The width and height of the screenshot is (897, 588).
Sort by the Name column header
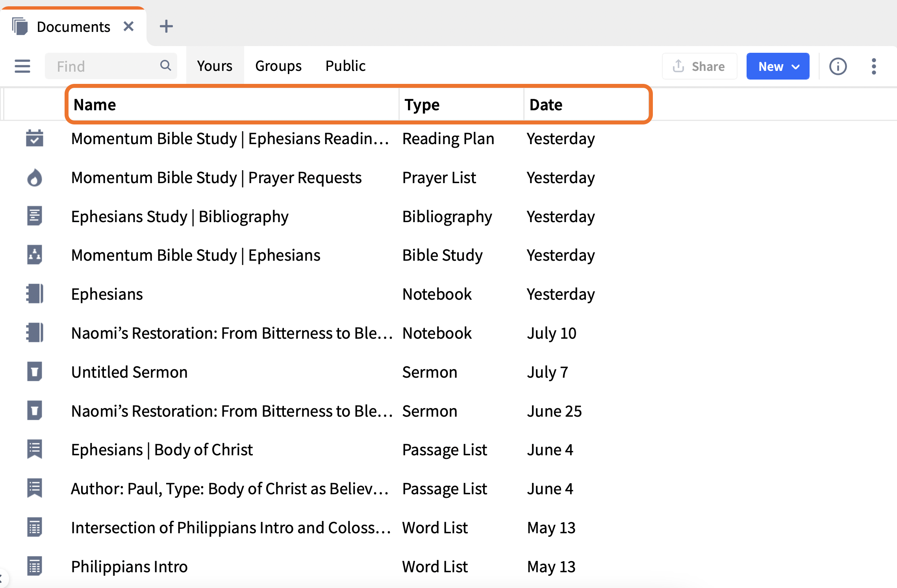pos(95,105)
